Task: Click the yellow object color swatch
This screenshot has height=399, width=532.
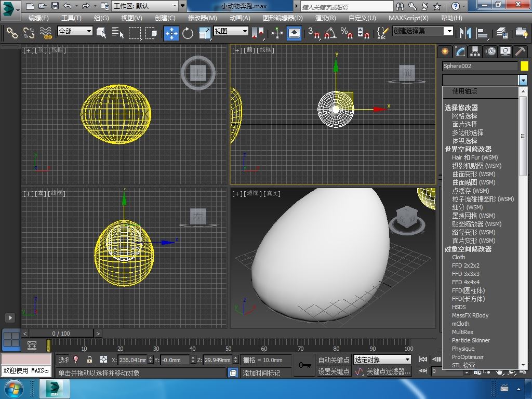Action: click(x=524, y=66)
